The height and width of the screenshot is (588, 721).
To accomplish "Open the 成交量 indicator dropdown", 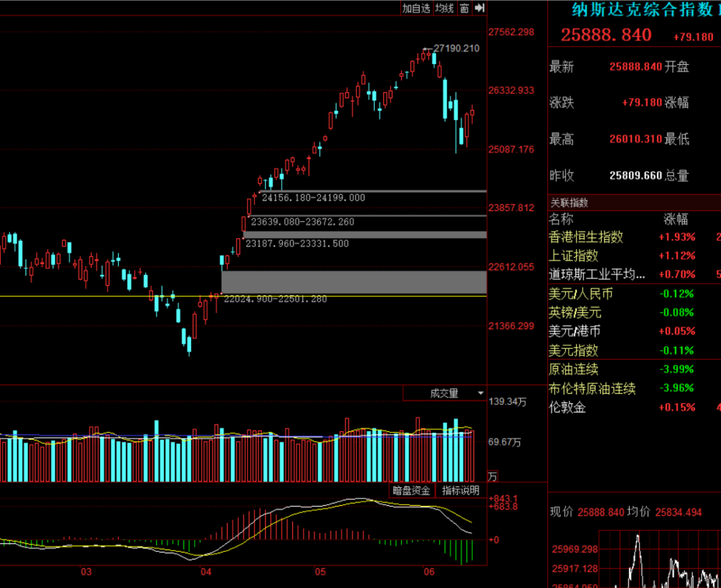I will [445, 394].
